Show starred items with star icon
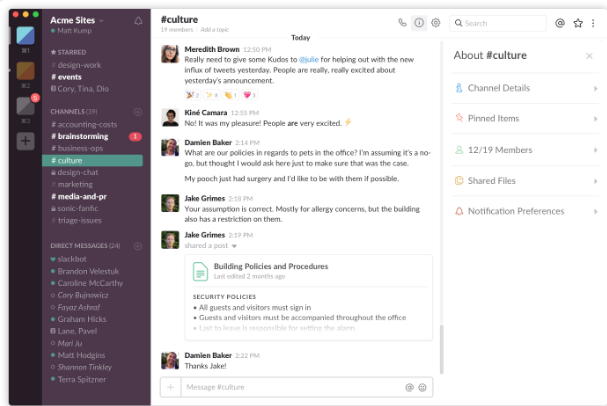The image size is (607, 406). pyautogui.click(x=577, y=22)
